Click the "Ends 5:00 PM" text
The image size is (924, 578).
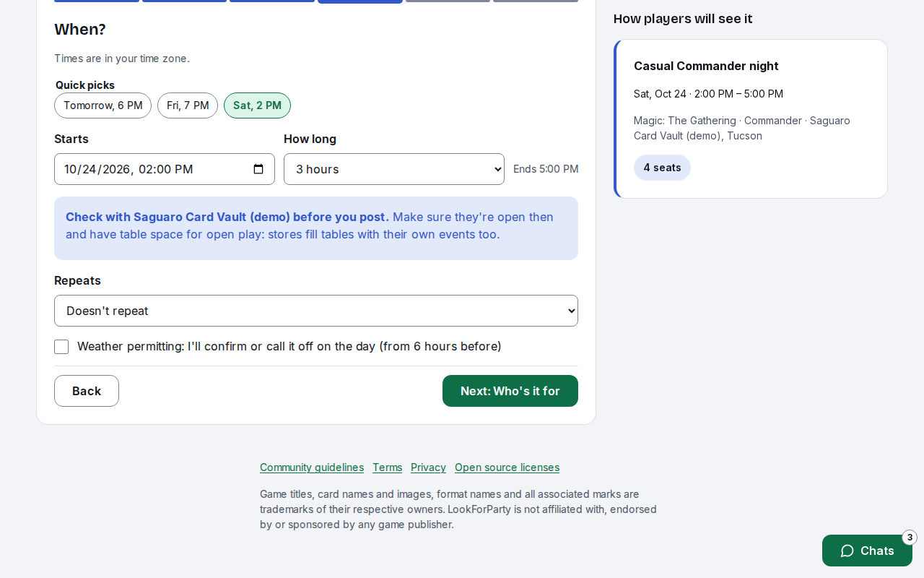(x=546, y=169)
